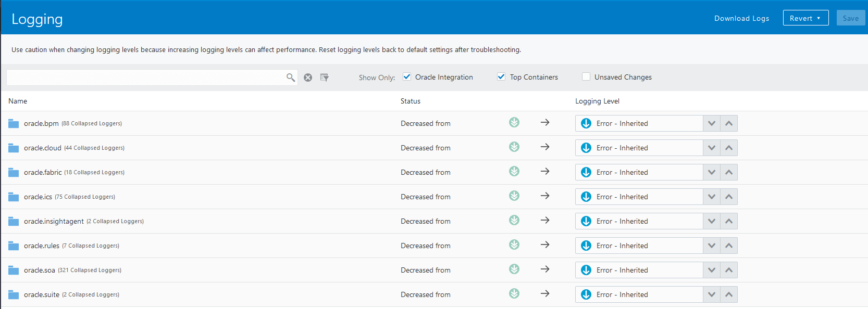868x309 pixels.
Task: Click the oracle.cloud folder icon
Action: tap(14, 148)
